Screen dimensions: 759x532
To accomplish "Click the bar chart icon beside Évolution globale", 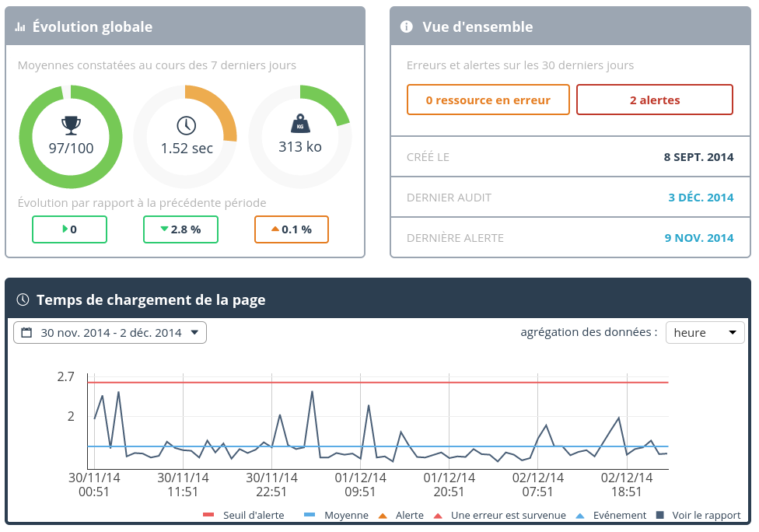I will click(20, 27).
